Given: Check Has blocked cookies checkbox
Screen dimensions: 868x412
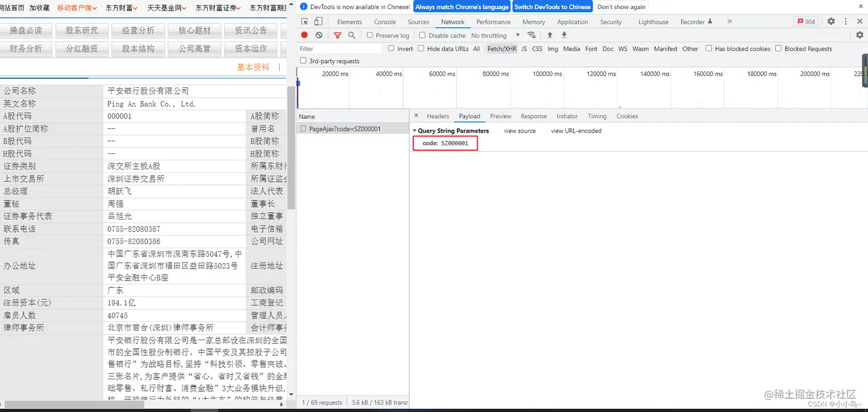Looking at the screenshot, I should (x=709, y=48).
